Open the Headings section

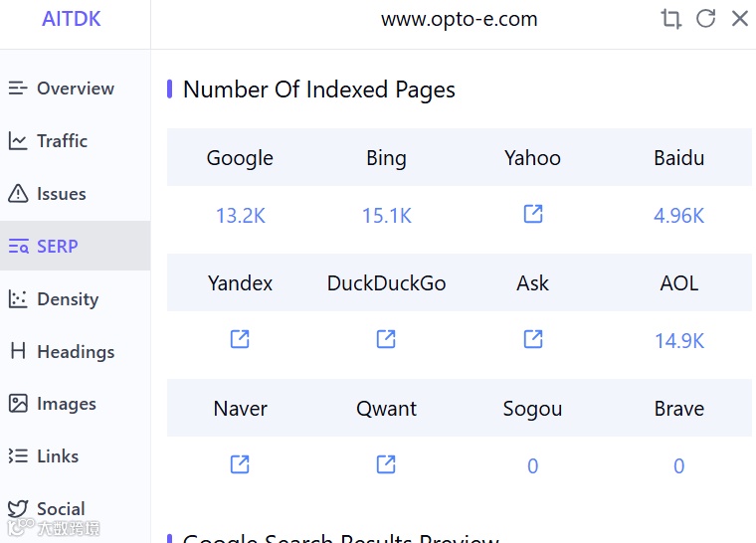point(75,352)
